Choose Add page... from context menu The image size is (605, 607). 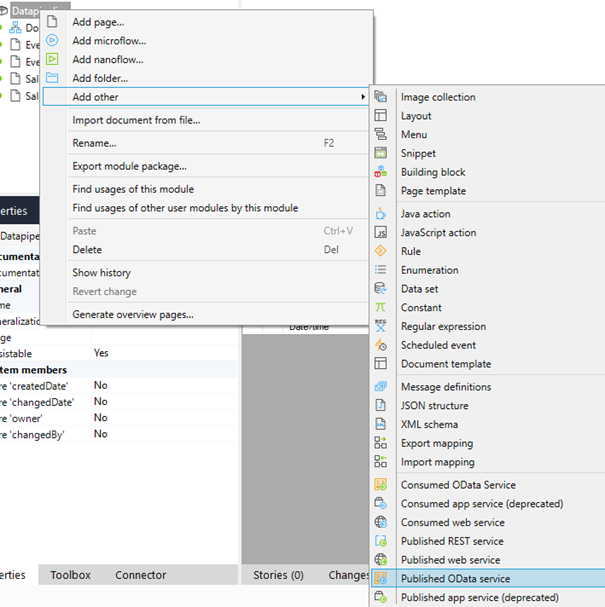coord(98,22)
